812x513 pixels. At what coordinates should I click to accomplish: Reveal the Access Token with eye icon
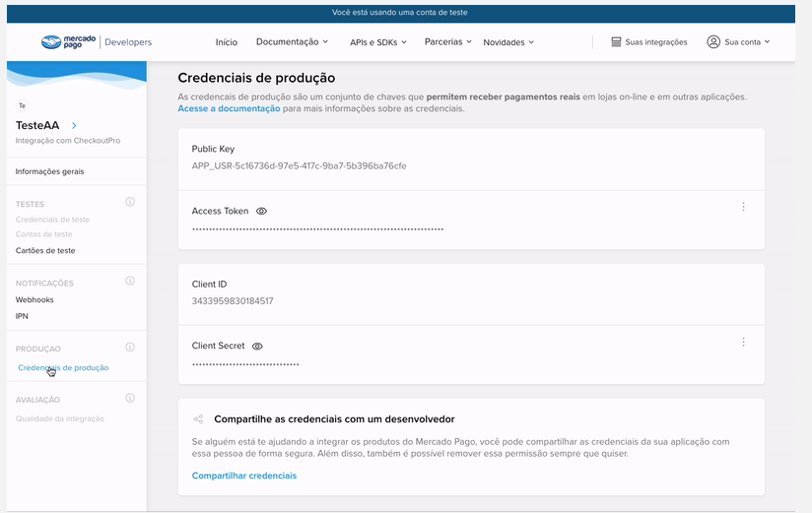click(261, 211)
